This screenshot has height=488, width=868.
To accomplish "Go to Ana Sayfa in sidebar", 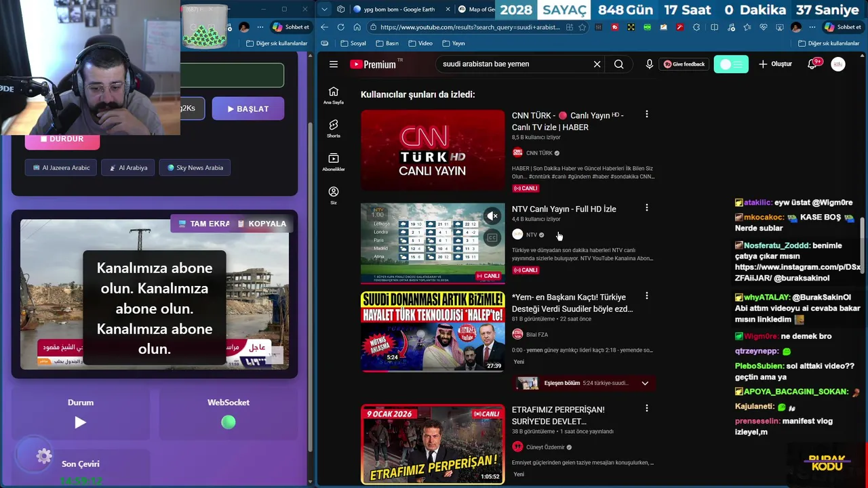I will 333,96.
